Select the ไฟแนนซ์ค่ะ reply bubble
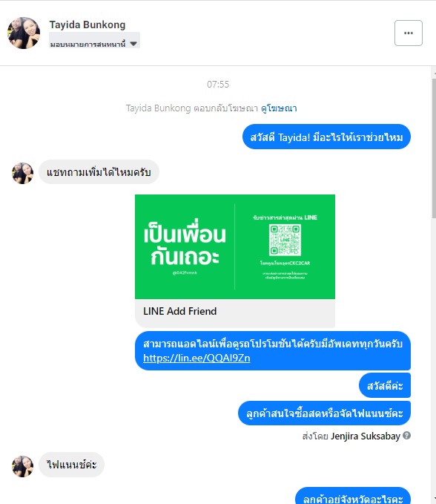 pyautogui.click(x=71, y=465)
